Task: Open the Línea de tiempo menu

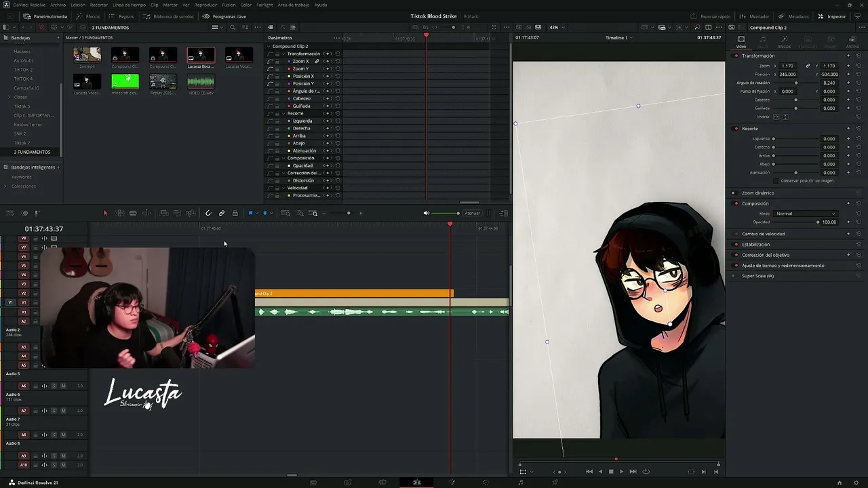Action: coord(129,5)
